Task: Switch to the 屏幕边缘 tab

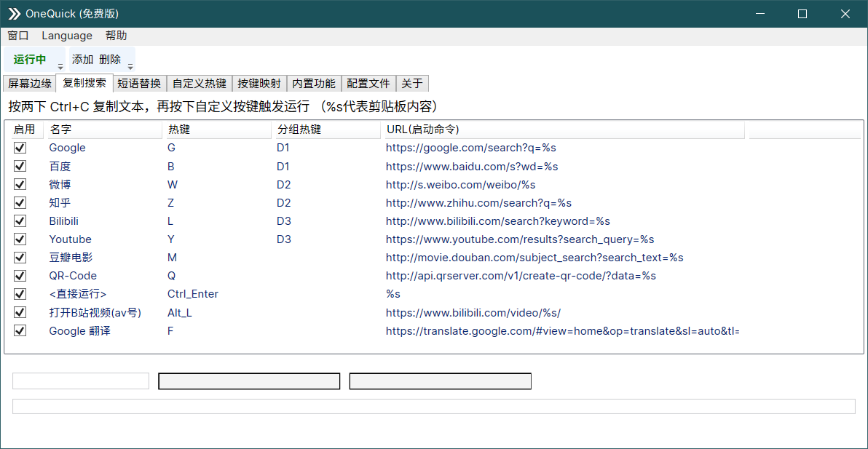Action: pos(29,83)
